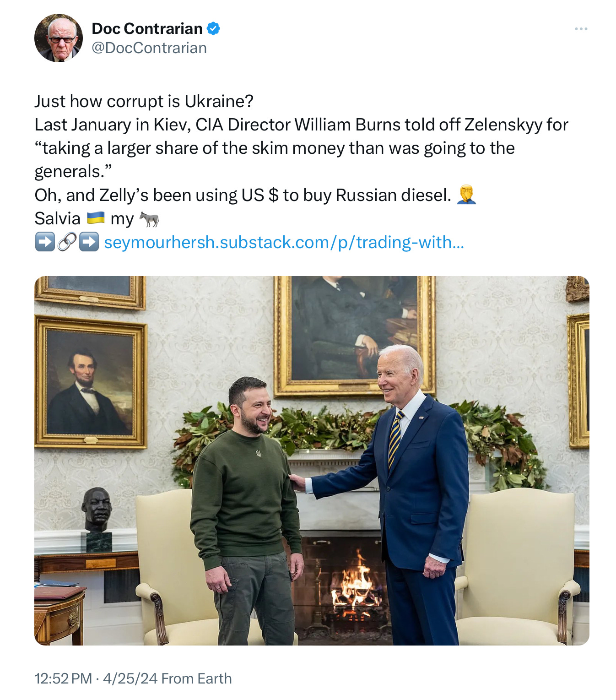This screenshot has height=700, width=616.
Task: Click the dark bust sculpture in photo
Action: pyautogui.click(x=97, y=517)
